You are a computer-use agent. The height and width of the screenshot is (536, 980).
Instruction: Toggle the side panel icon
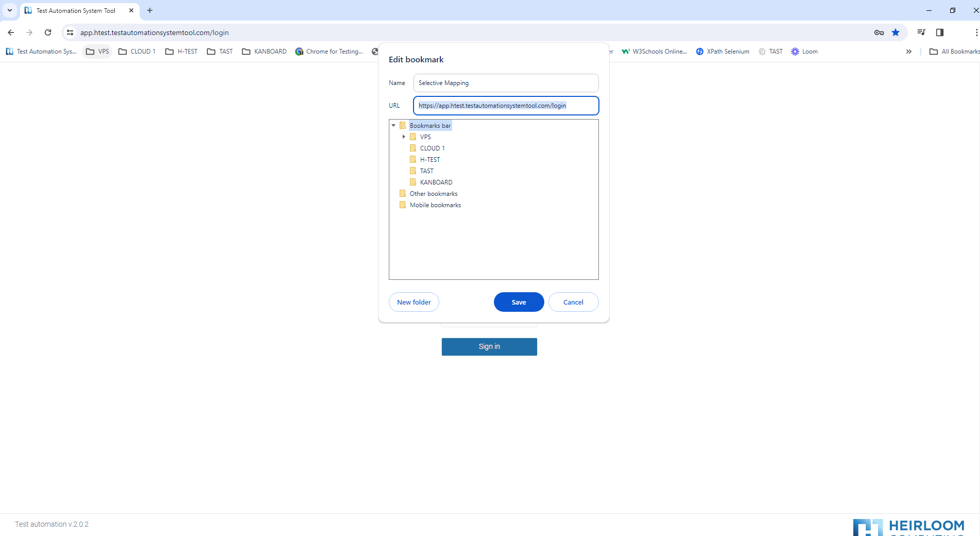[939, 32]
